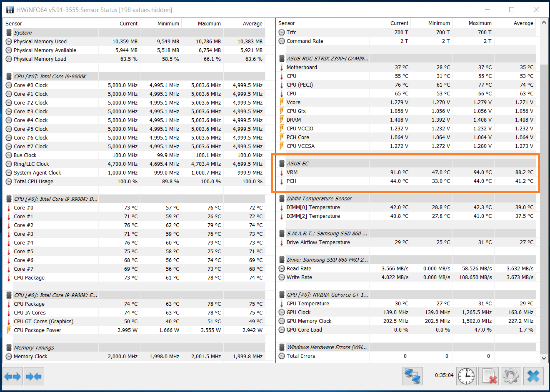
Task: Select the CPU [#0]: Intel Core i9-9900K group
Action: (x=134, y=77)
